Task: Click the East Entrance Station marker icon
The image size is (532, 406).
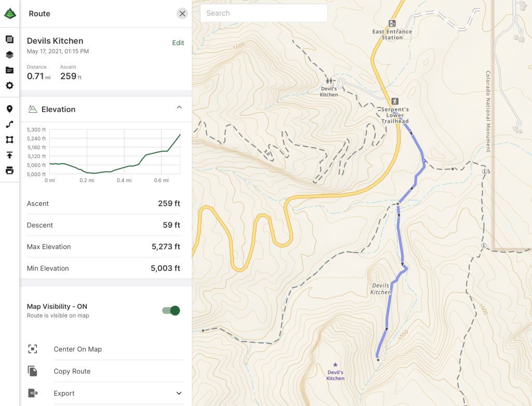Action: click(x=392, y=23)
